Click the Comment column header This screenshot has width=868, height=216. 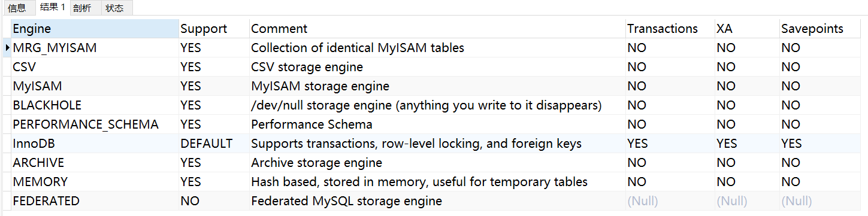[x=437, y=29]
